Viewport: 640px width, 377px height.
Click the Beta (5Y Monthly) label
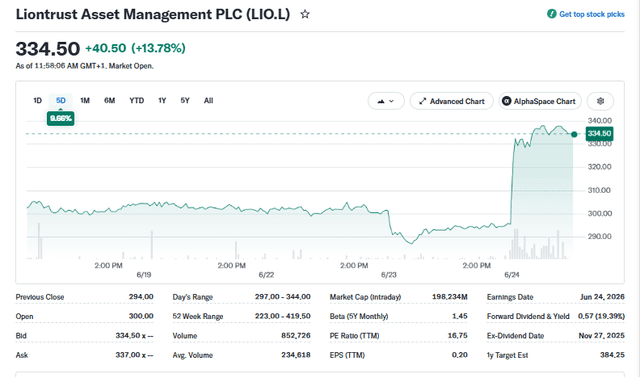pyautogui.click(x=359, y=316)
